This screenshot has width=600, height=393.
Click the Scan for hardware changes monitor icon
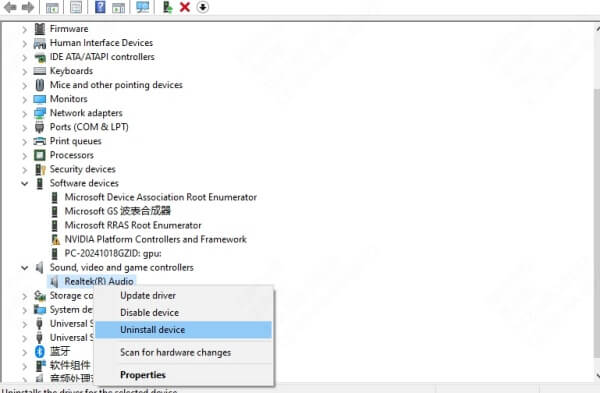142,7
